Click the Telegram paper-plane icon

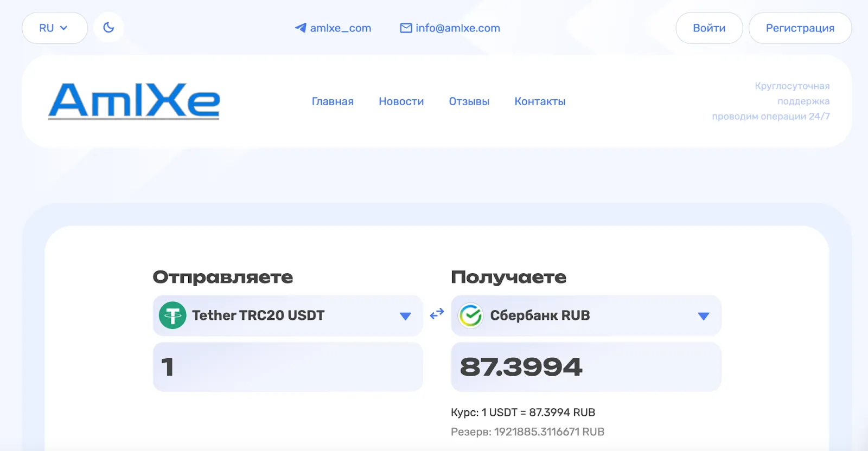click(301, 28)
